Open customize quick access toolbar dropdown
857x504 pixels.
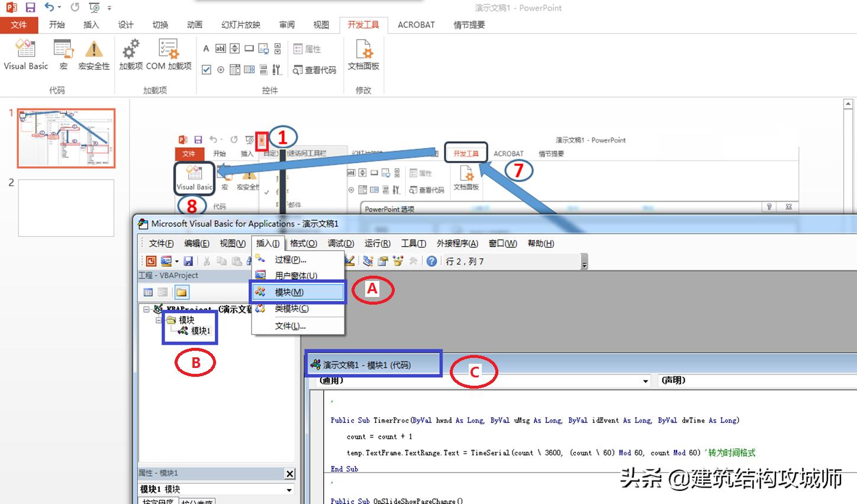pos(109,8)
